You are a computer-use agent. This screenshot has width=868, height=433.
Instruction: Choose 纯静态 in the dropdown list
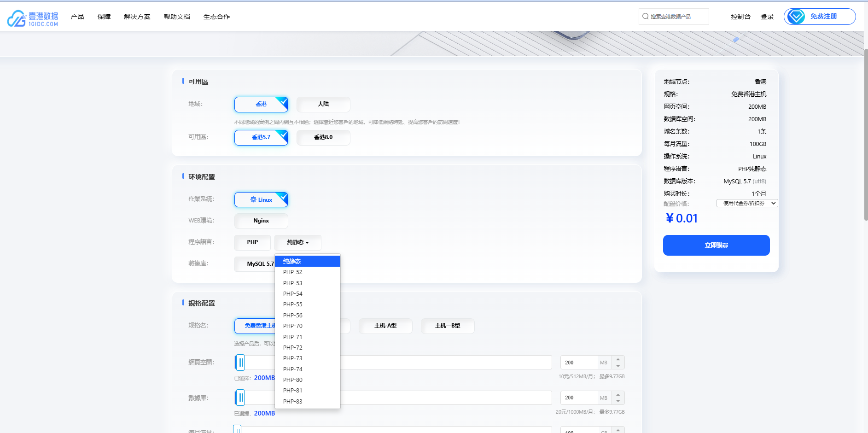pyautogui.click(x=308, y=261)
